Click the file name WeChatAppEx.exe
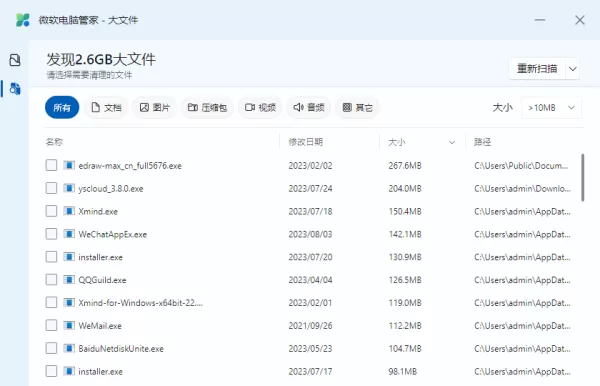 coord(112,235)
